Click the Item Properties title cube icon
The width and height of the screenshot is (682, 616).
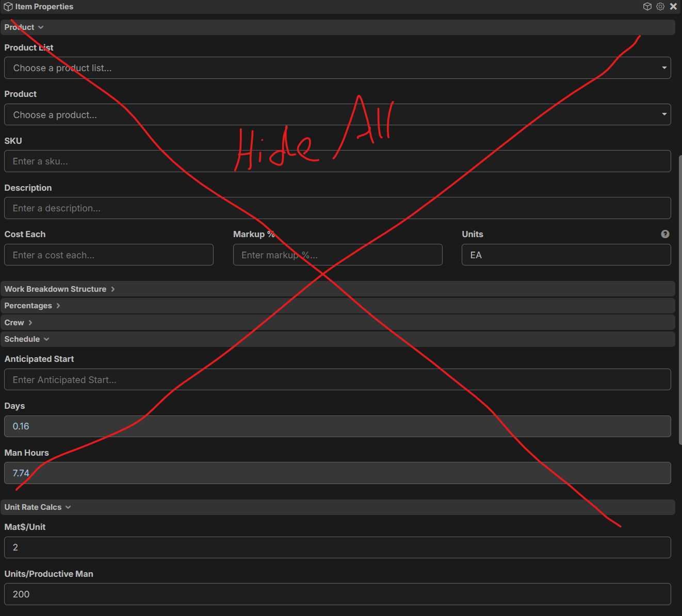(8, 7)
